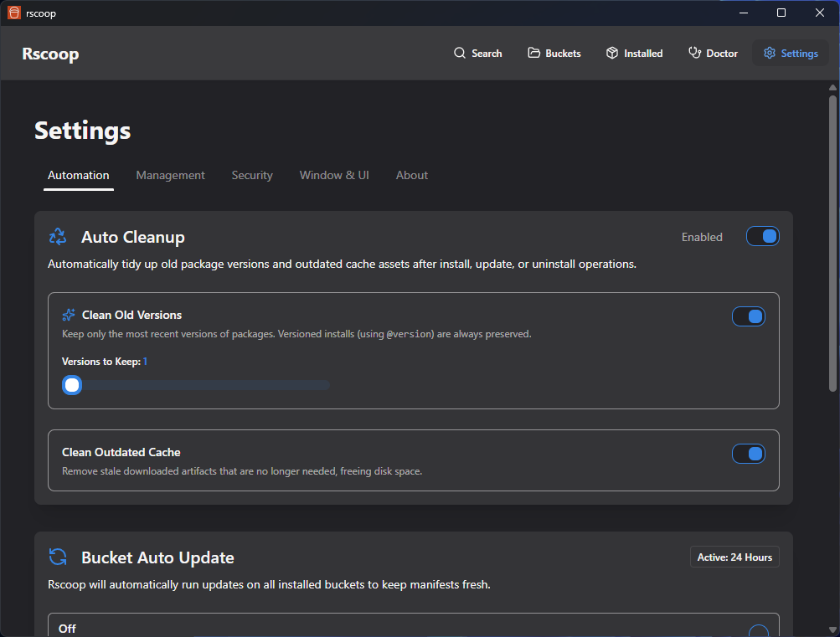Go to the Search page
This screenshot has width=840, height=637.
coord(477,53)
